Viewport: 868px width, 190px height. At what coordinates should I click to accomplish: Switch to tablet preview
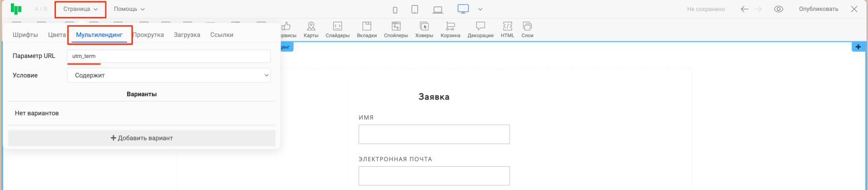(415, 9)
